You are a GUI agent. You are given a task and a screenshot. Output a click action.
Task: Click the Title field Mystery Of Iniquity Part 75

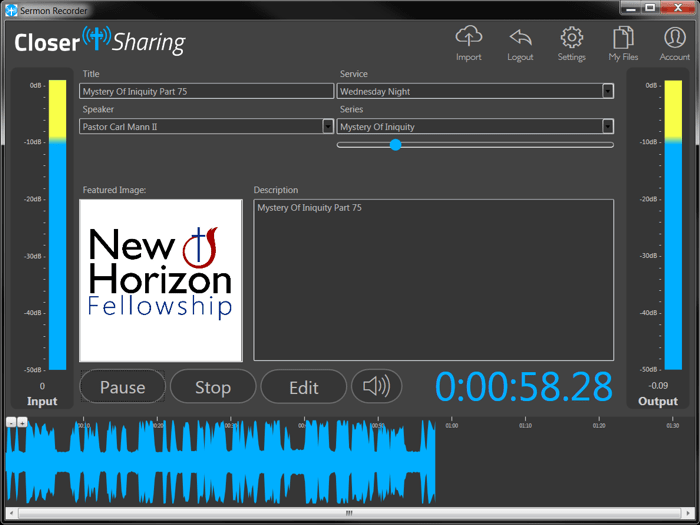point(207,91)
